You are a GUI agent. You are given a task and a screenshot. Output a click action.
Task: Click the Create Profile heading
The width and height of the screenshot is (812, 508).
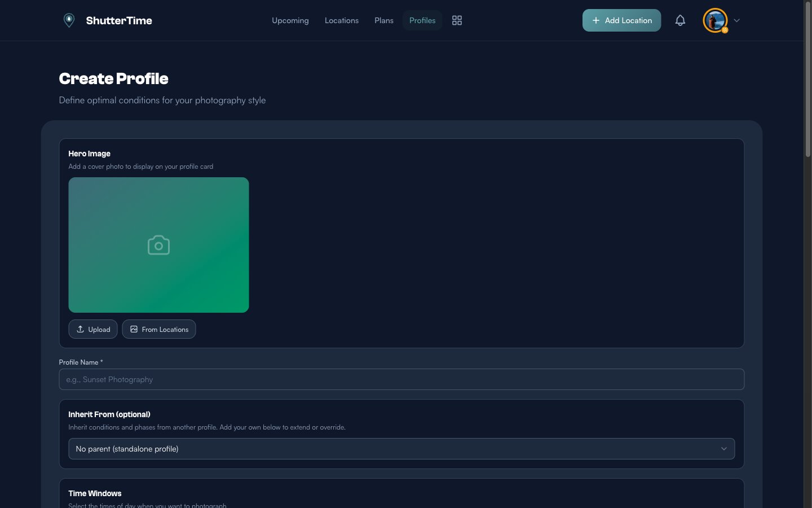pos(113,78)
